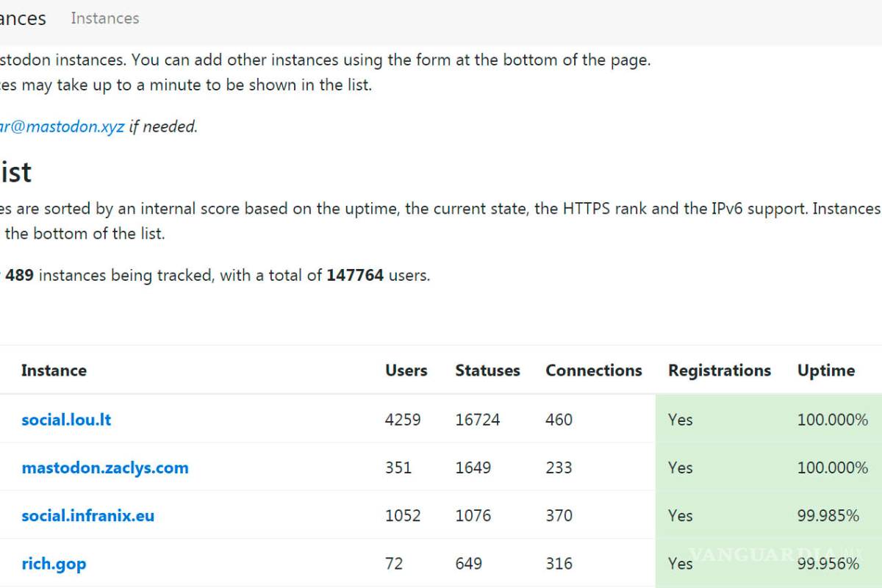The image size is (882, 588).
Task: Click the 649 statuses value for rich.gop
Action: 469,563
